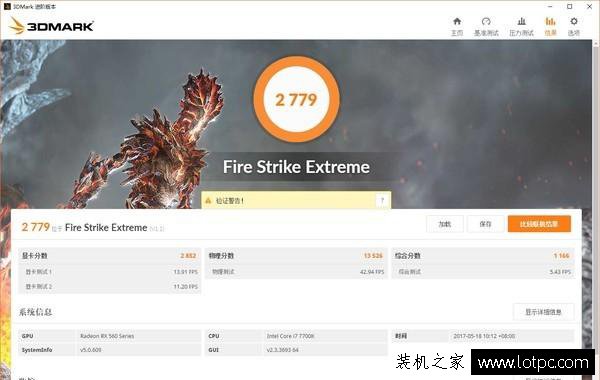Select the Results (结果) bar-chart icon
Screen dimensions: 600x380
550,21
